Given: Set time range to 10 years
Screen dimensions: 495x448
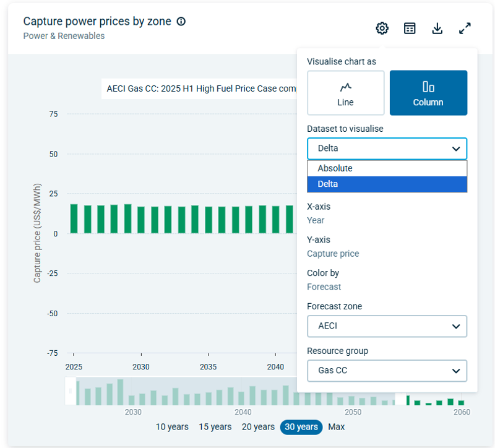Looking at the screenshot, I should [172, 427].
